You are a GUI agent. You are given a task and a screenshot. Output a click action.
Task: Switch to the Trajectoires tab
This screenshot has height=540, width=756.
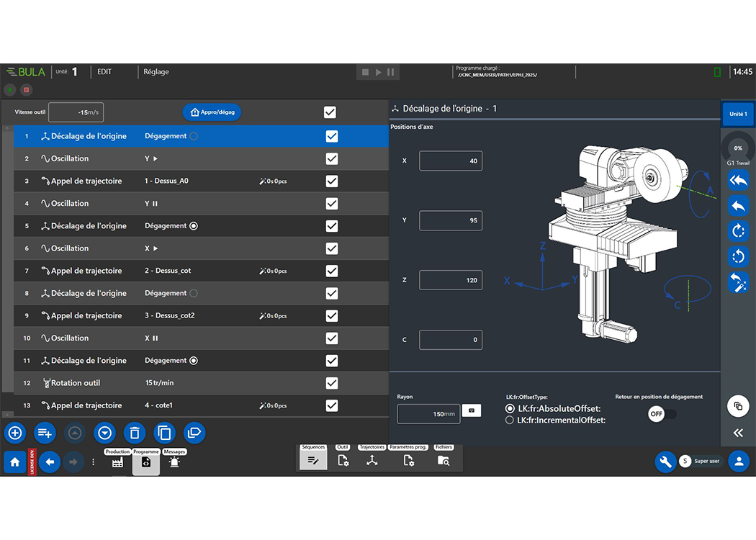[372, 460]
